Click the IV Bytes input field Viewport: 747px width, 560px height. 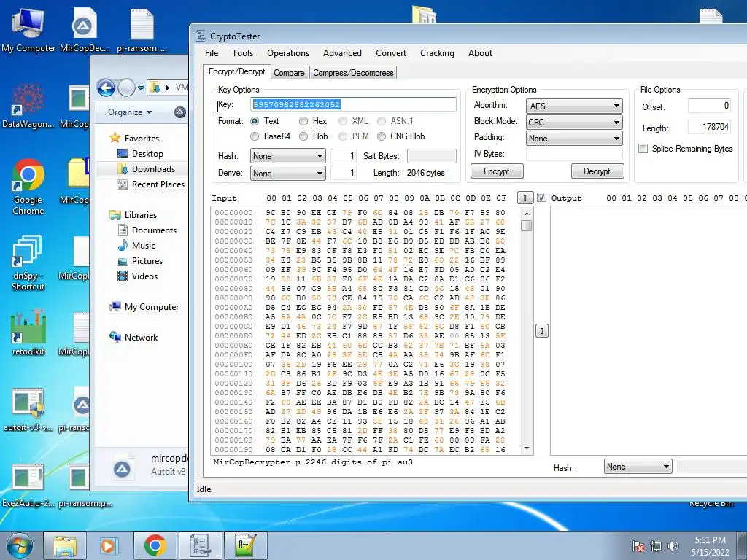click(x=574, y=154)
